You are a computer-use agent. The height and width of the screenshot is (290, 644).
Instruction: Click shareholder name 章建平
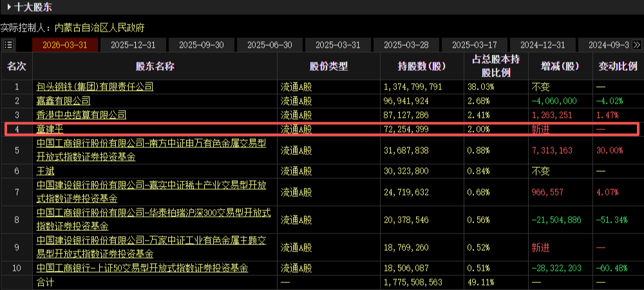(x=50, y=129)
